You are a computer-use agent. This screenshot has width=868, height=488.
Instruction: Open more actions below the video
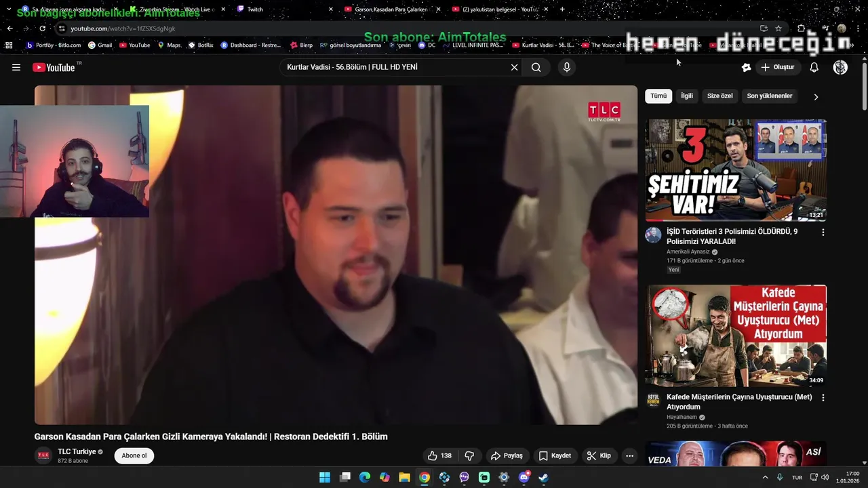coord(629,455)
